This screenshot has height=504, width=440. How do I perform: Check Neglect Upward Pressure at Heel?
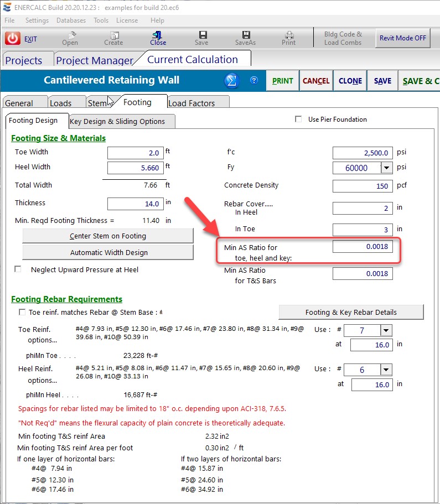point(18,269)
